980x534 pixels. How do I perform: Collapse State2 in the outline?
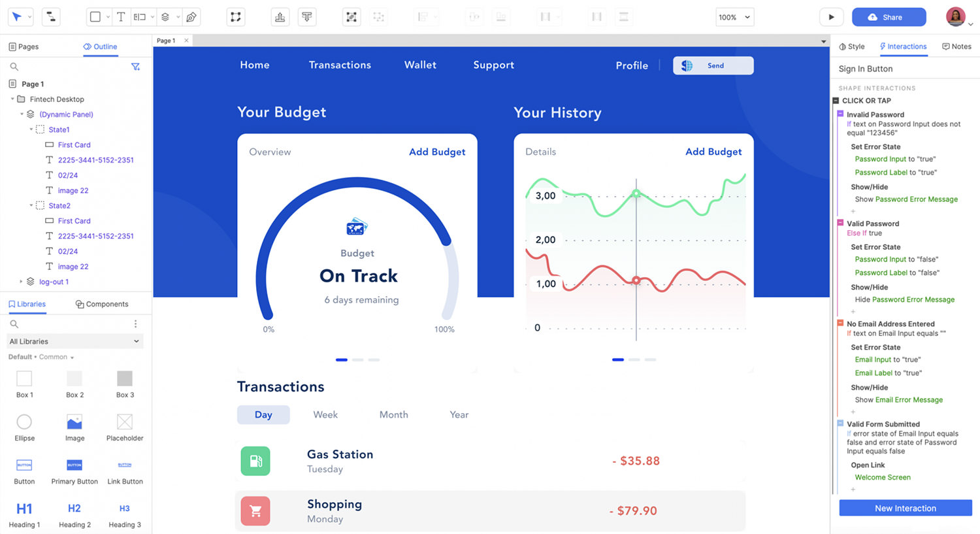[x=31, y=205]
